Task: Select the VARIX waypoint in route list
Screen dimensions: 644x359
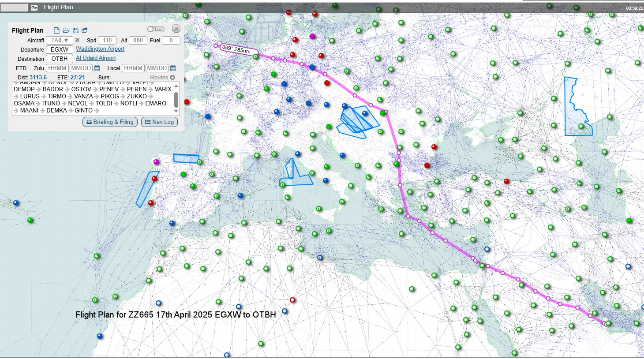Action: pyautogui.click(x=163, y=89)
